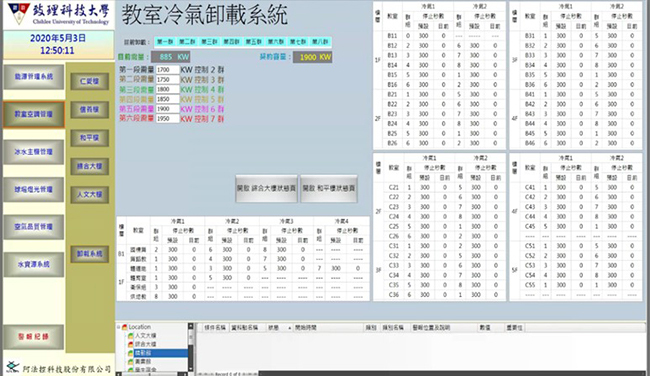650x376 pixels.
Task: Open the 冰水主機管理 page
Action: 34,152
